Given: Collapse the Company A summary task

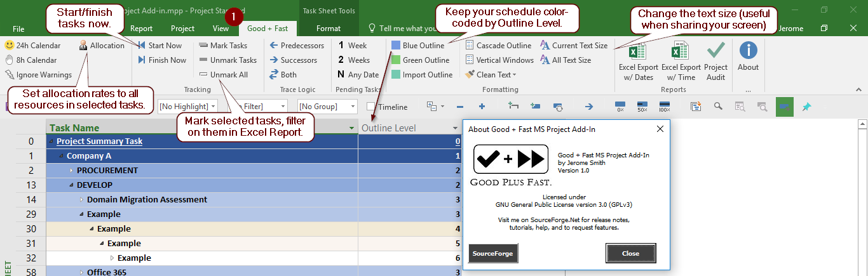Looking at the screenshot, I should [62, 156].
